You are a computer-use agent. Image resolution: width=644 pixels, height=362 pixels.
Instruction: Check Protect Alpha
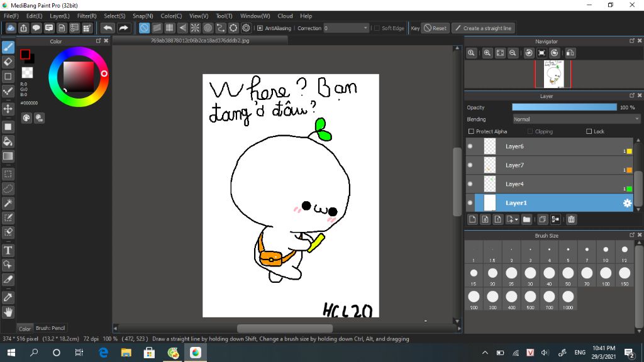coord(471,131)
